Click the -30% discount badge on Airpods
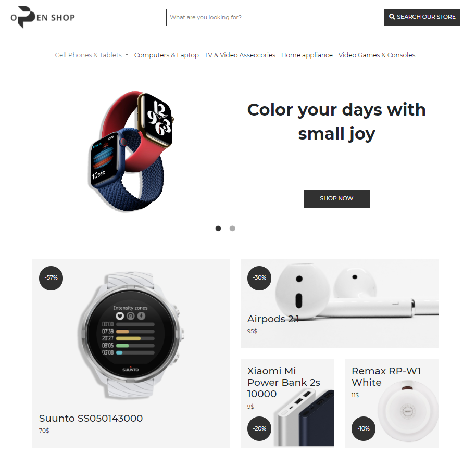This screenshot has width=476, height=455. tap(259, 278)
